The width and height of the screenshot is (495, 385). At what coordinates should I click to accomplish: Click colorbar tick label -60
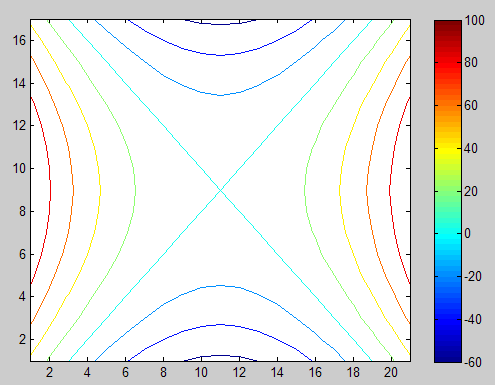coord(473,362)
